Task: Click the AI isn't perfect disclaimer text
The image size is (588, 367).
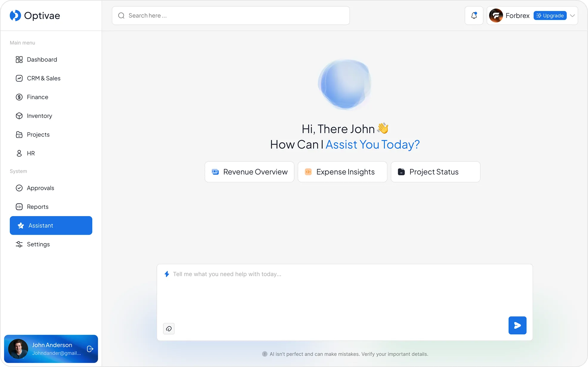Action: click(x=349, y=354)
